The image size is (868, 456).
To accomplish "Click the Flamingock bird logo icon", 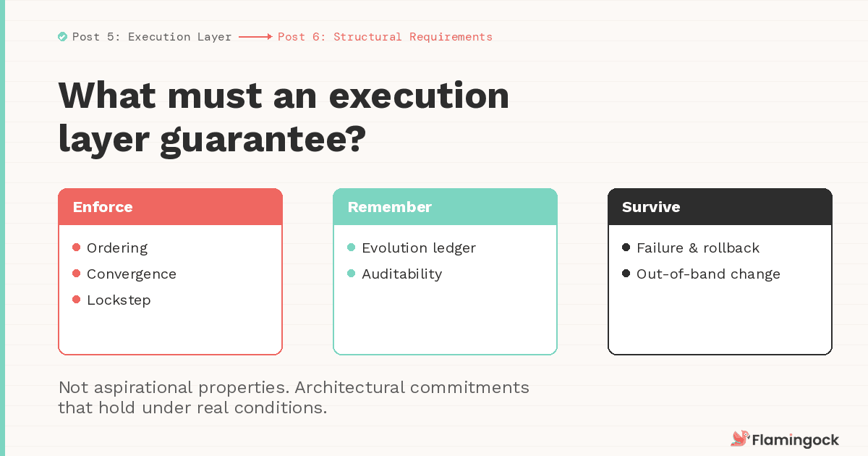I will click(739, 439).
